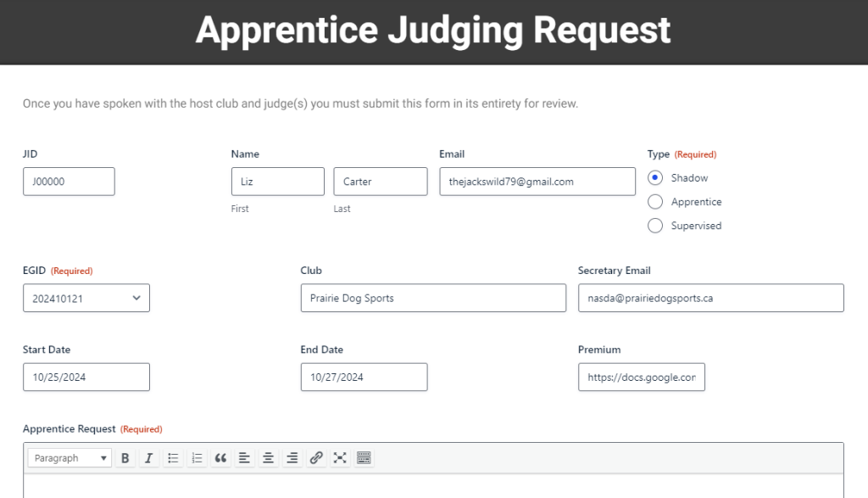The width and height of the screenshot is (868, 498).
Task: Apply italic formatting in the editor
Action: (149, 458)
